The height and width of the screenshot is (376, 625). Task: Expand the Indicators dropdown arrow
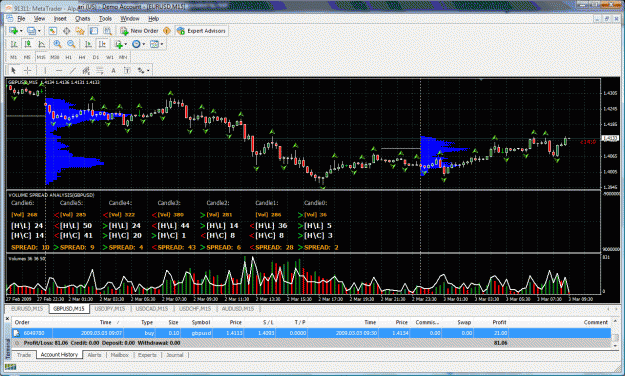[x=126, y=44]
